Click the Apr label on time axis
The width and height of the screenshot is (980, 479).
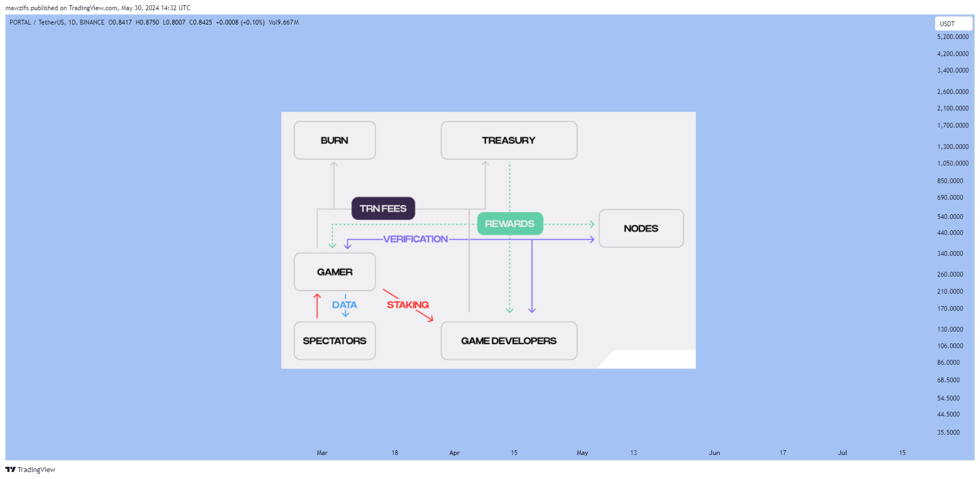[454, 453]
